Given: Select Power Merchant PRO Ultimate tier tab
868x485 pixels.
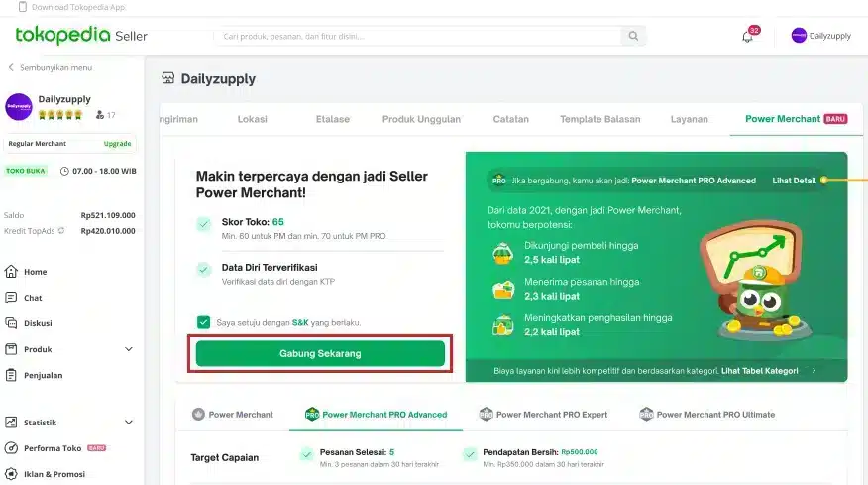Looking at the screenshot, I should (x=706, y=414).
